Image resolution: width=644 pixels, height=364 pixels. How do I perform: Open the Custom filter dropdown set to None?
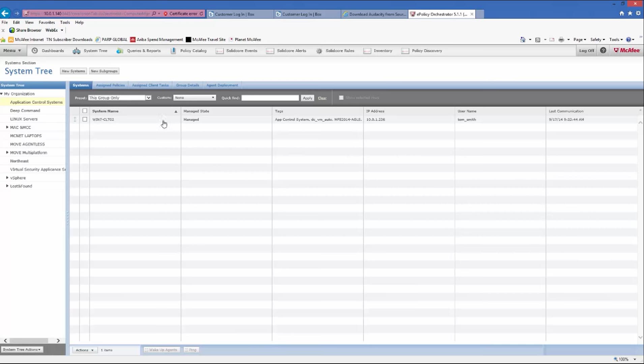pyautogui.click(x=195, y=97)
